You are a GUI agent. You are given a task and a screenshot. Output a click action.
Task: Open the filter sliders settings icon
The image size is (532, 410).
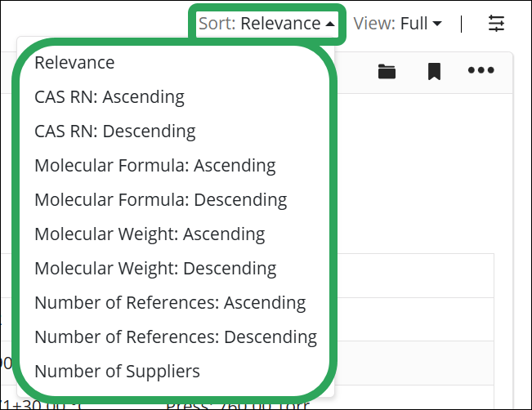pyautogui.click(x=496, y=24)
